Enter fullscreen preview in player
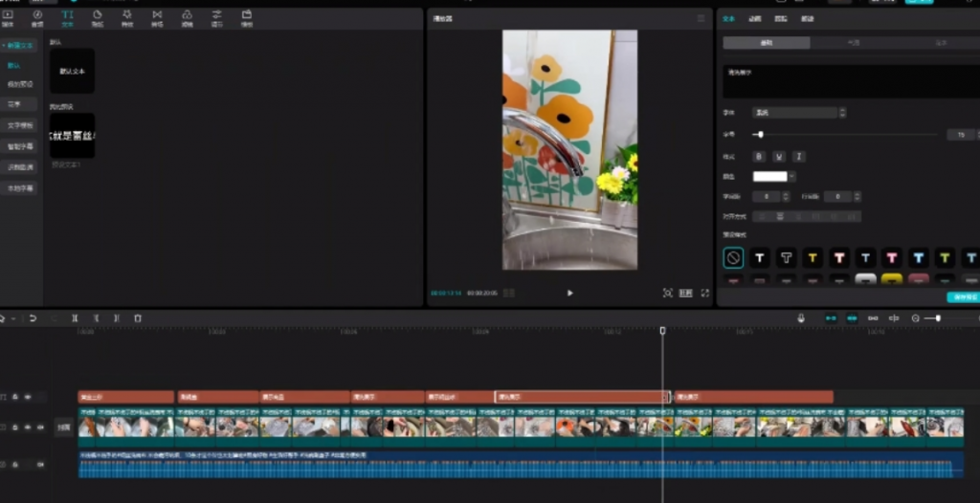The image size is (980, 503). (x=705, y=293)
